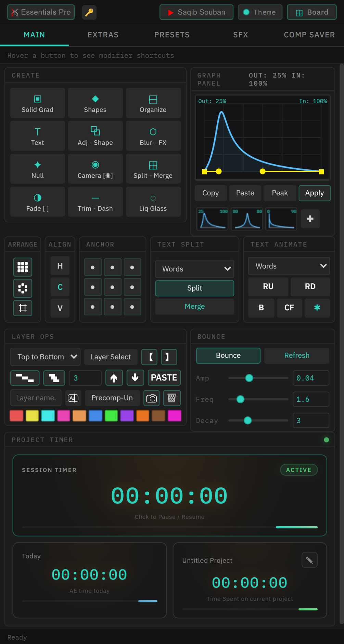Arrange layers in circular layout
The width and height of the screenshot is (344, 644).
pos(23,288)
